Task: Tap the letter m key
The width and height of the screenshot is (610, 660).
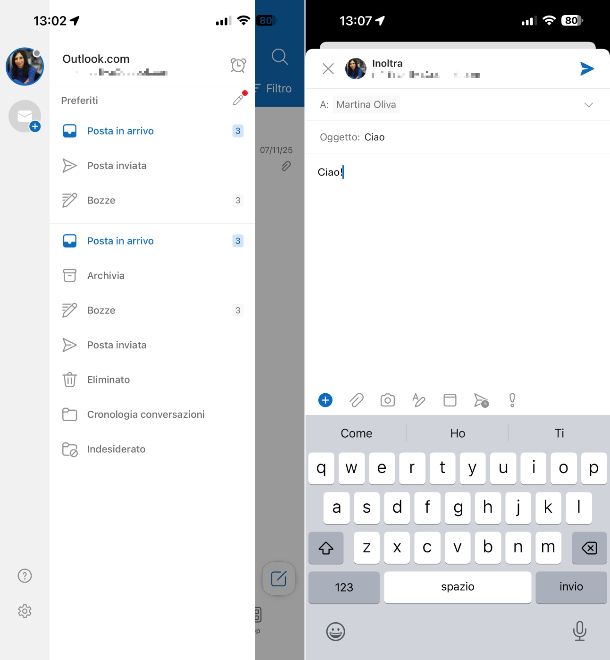Action: click(548, 548)
